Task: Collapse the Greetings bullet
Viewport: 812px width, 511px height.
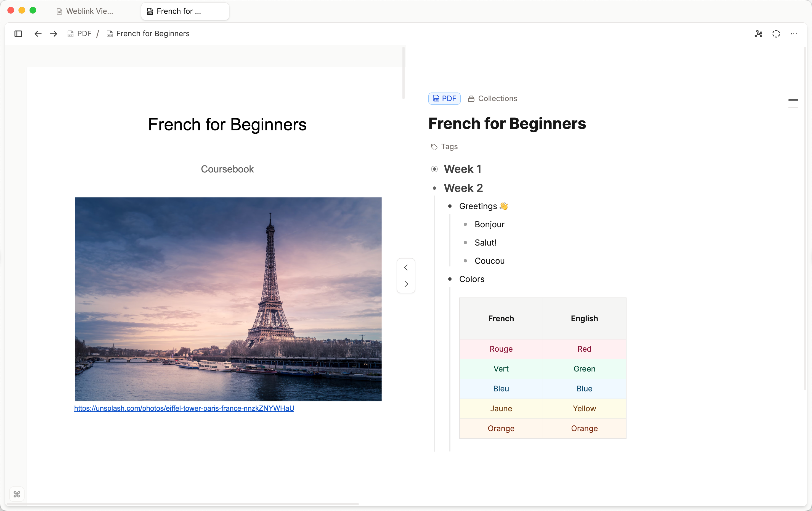Action: pos(450,206)
